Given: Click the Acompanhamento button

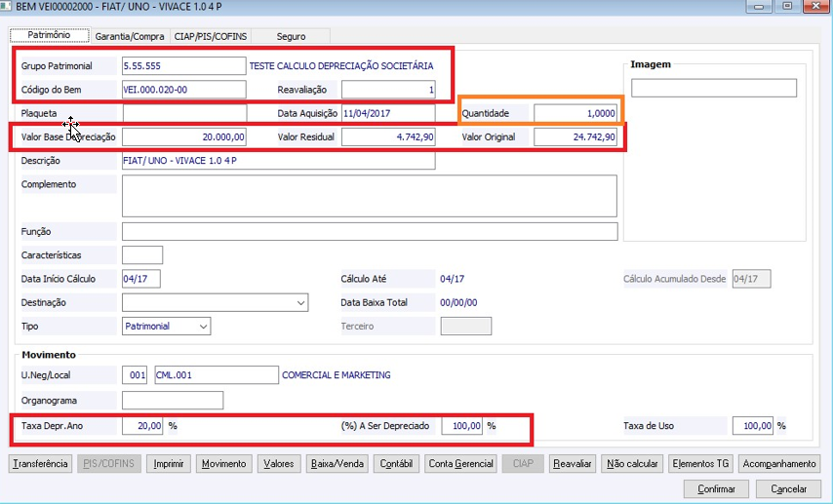Looking at the screenshot, I should (x=778, y=464).
